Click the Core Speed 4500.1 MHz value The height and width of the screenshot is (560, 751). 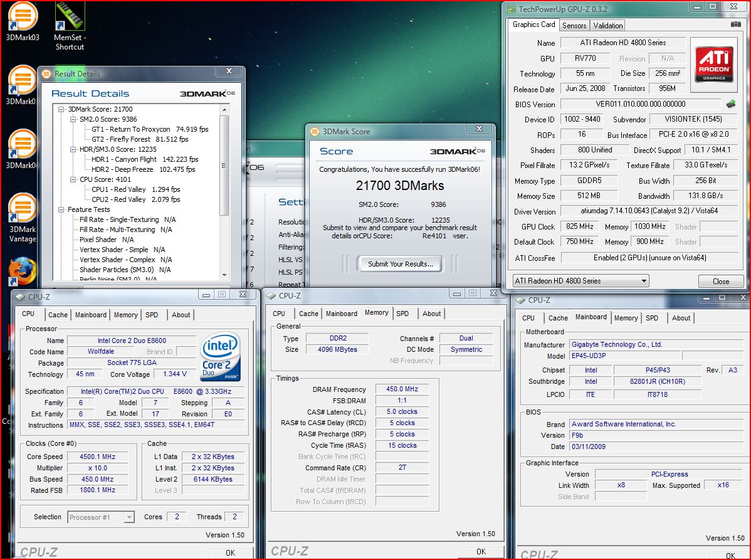click(x=98, y=457)
